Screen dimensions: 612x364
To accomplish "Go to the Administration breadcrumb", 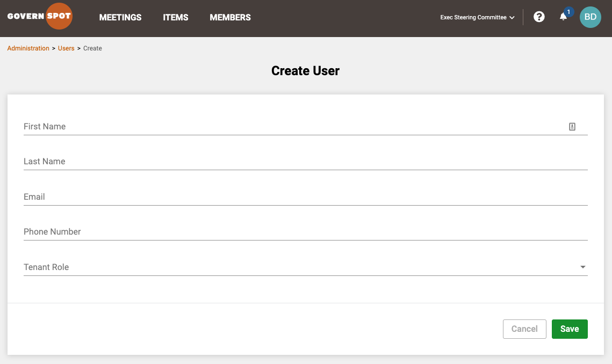I will 28,48.
